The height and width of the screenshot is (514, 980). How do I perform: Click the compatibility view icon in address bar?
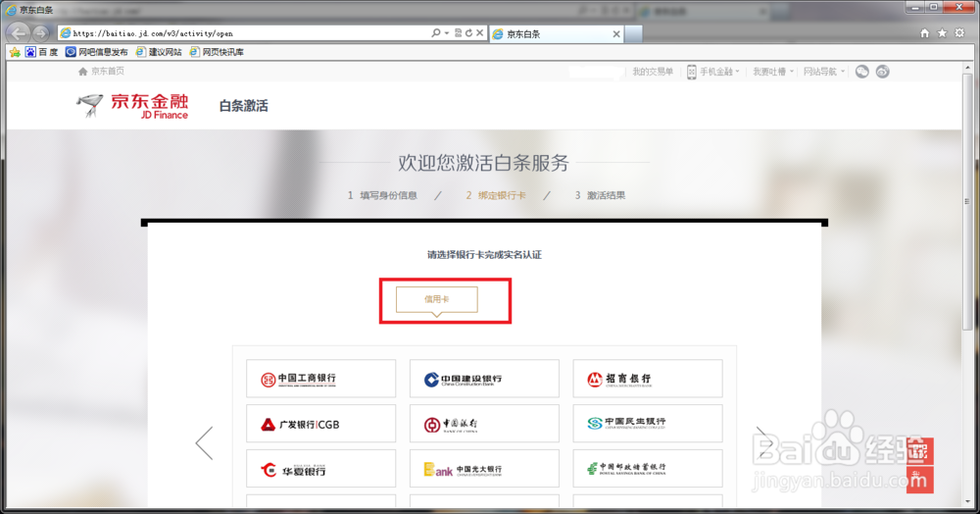point(458,33)
